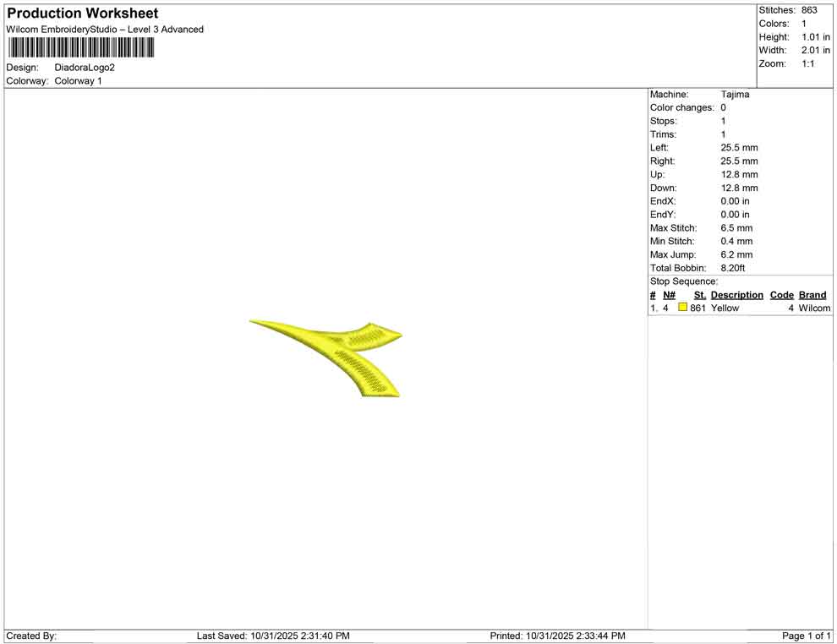Screen dimensions: 837x644
Task: Click the N# column header
Action: coord(669,295)
